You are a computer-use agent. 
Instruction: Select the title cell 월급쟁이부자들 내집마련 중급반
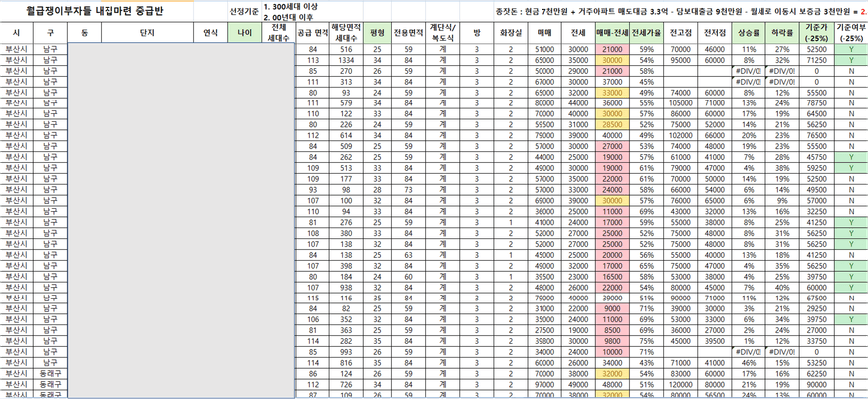pos(97,11)
